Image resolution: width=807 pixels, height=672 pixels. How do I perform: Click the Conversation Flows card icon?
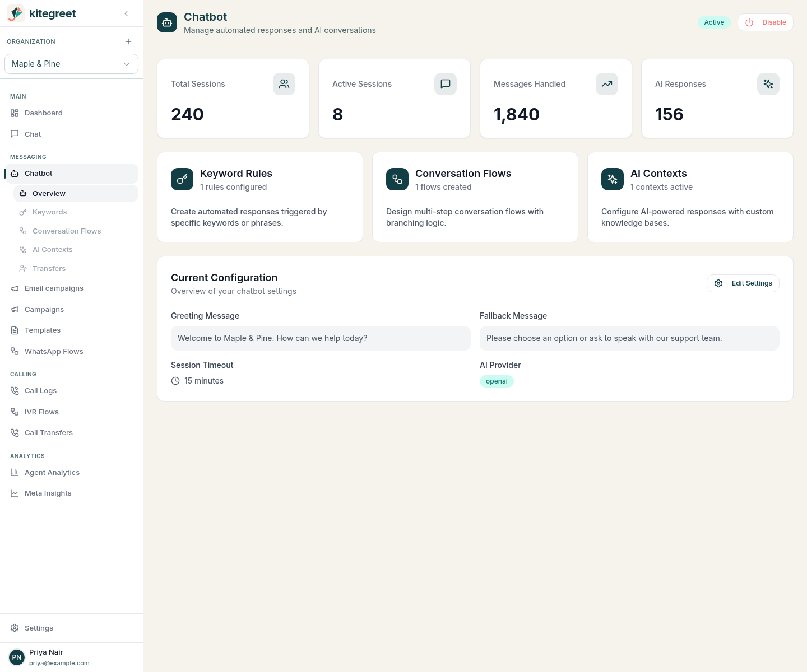tap(397, 179)
